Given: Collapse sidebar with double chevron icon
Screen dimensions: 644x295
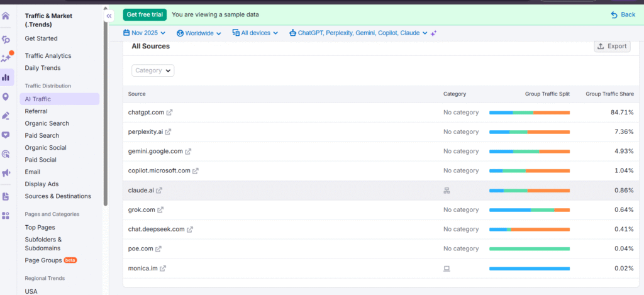Looking at the screenshot, I should pos(109,16).
